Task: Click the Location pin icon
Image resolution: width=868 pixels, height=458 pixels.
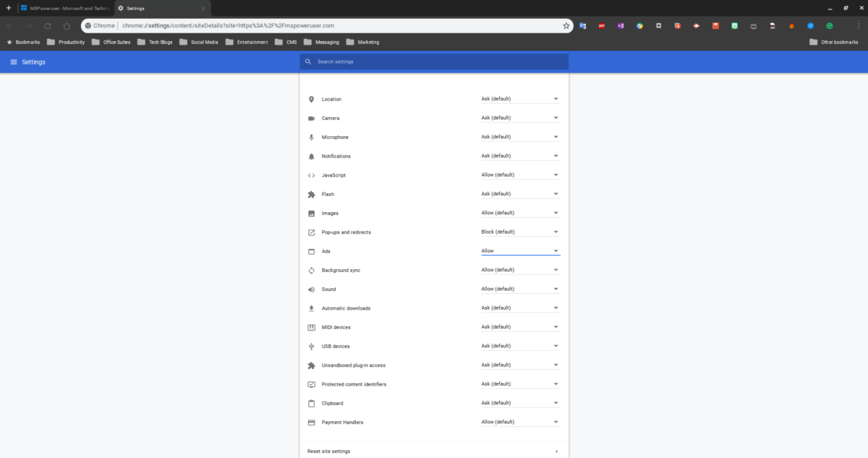Action: pos(312,98)
